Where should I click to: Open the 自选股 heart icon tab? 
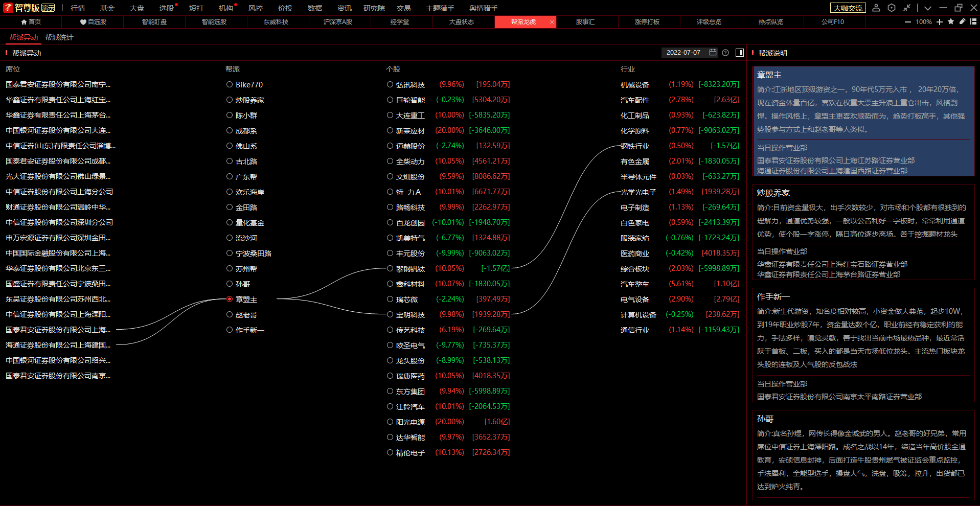(x=93, y=22)
